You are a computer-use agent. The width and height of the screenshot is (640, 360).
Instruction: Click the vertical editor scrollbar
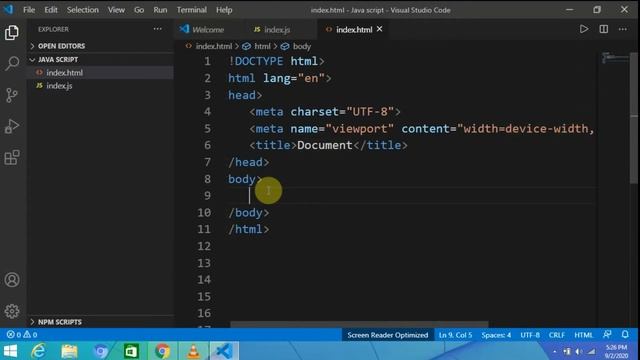633,118
